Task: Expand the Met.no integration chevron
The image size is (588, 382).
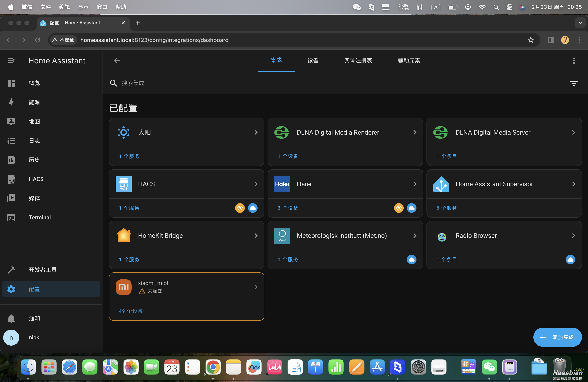Action: click(415, 236)
